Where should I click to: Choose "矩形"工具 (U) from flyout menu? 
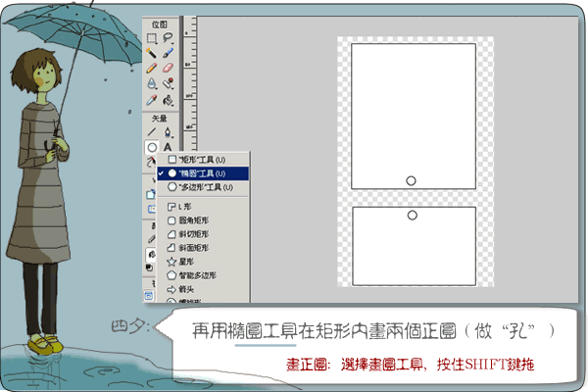pyautogui.click(x=204, y=159)
